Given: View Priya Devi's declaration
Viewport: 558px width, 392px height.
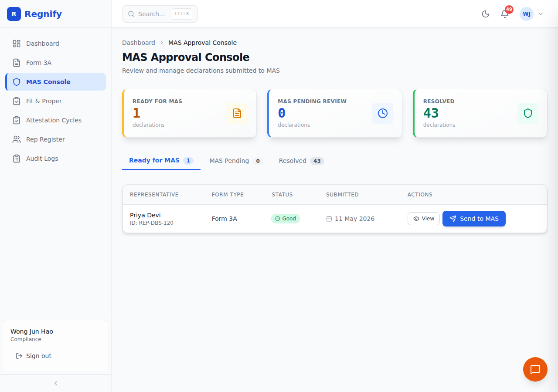Looking at the screenshot, I should (424, 219).
